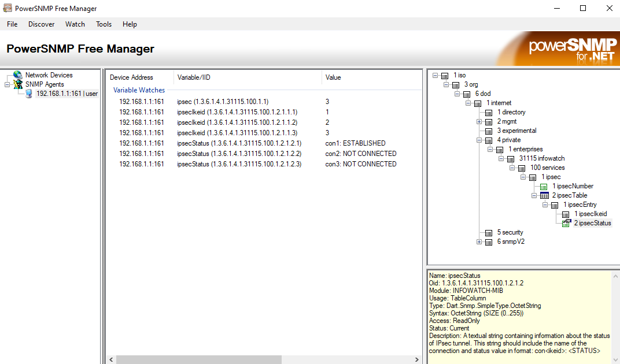Collapse the 4 private MIB node

(479, 140)
